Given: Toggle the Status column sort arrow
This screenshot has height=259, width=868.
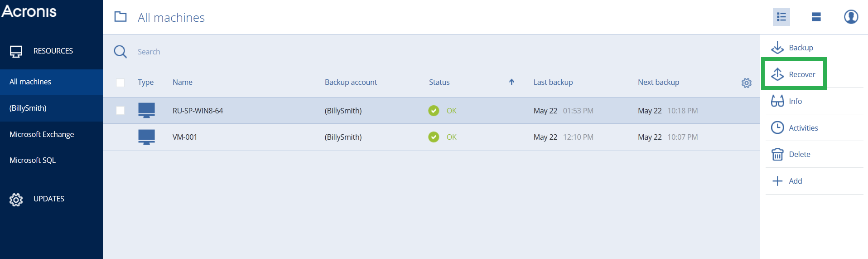Looking at the screenshot, I should pyautogui.click(x=511, y=82).
